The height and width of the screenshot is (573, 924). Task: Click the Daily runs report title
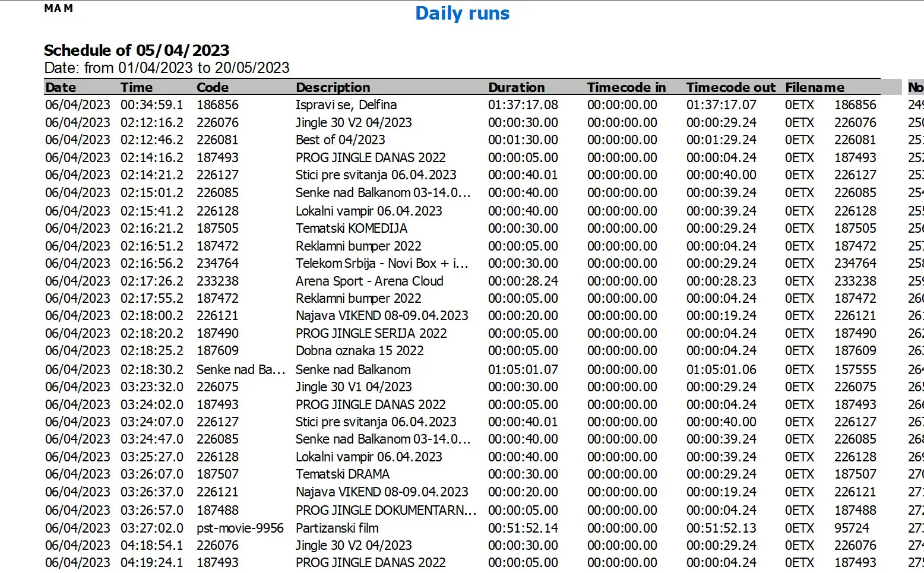pos(462,13)
